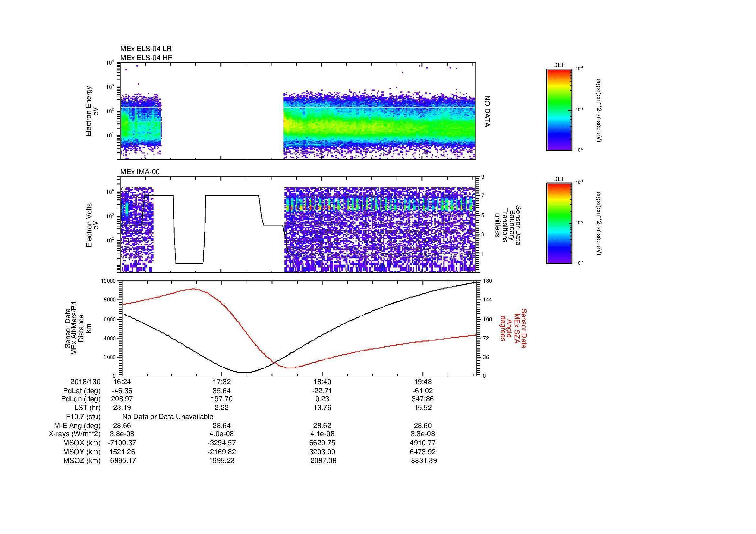Click M-E Ang value '28.60'
The width and height of the screenshot is (756, 534).
point(423,426)
